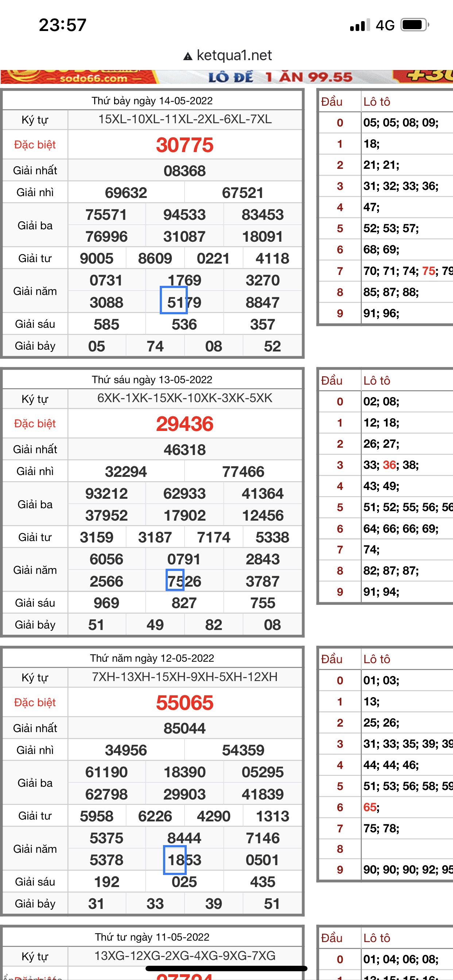
Task: Tap second prize number 67521
Action: point(243,192)
